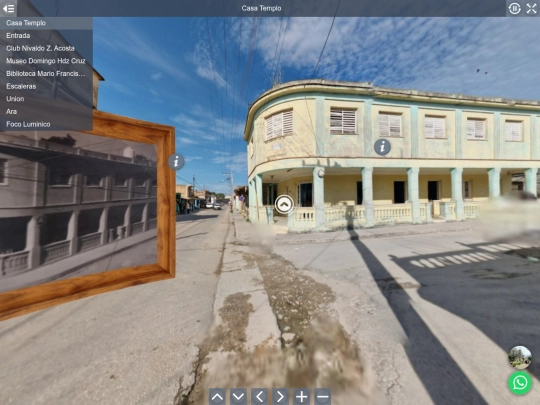Open the Ara scene
540x405 pixels.
pyautogui.click(x=46, y=112)
